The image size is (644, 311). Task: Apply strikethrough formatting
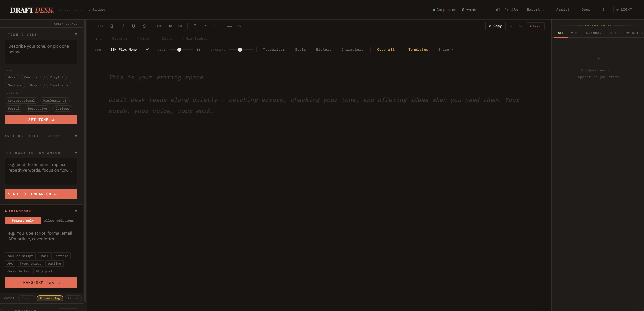[144, 26]
